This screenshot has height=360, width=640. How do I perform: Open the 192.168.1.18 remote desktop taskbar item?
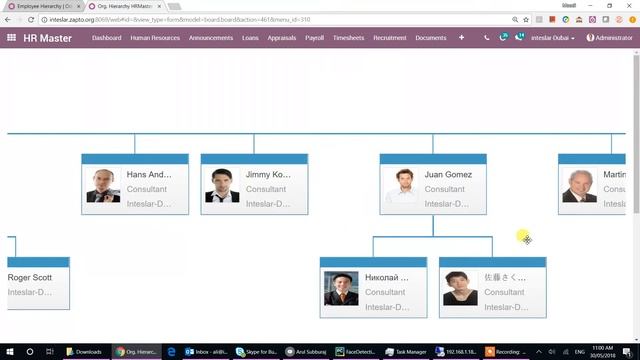(x=456, y=351)
